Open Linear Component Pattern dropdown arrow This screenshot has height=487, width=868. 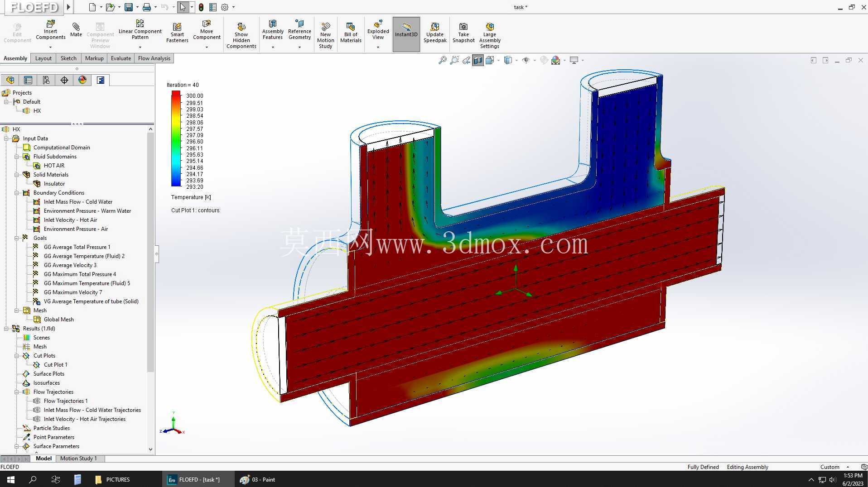(140, 47)
